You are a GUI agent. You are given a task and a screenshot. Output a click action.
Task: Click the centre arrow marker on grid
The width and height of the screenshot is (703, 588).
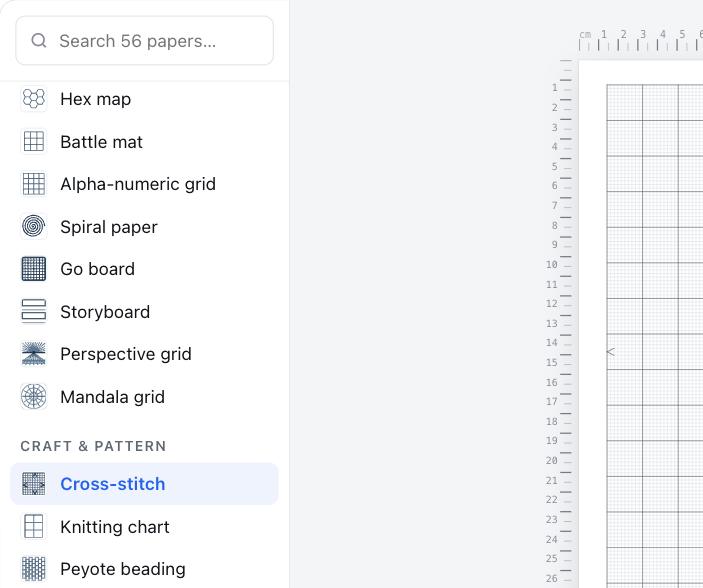pos(611,352)
